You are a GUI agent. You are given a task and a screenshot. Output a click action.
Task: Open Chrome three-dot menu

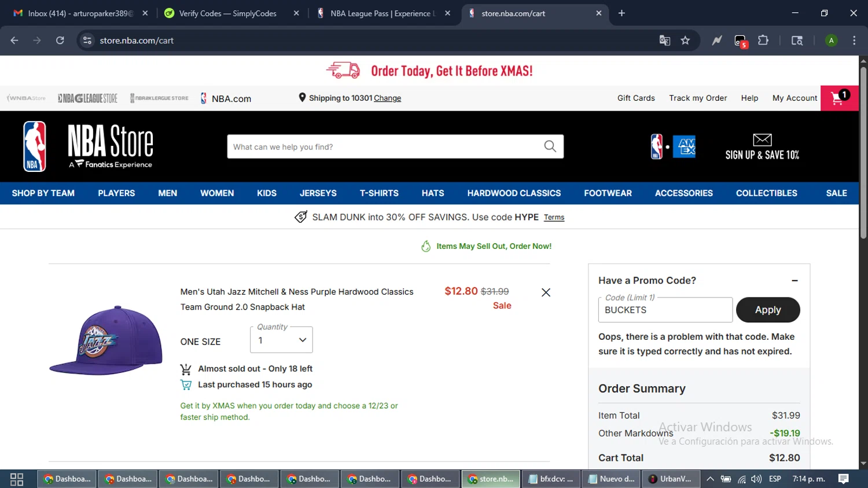coord(854,41)
